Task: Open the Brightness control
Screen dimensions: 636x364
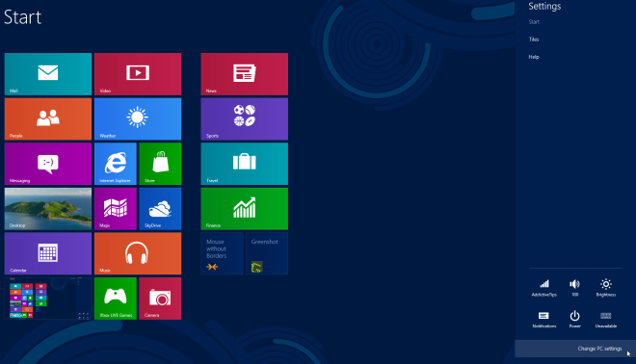Action: (x=606, y=288)
